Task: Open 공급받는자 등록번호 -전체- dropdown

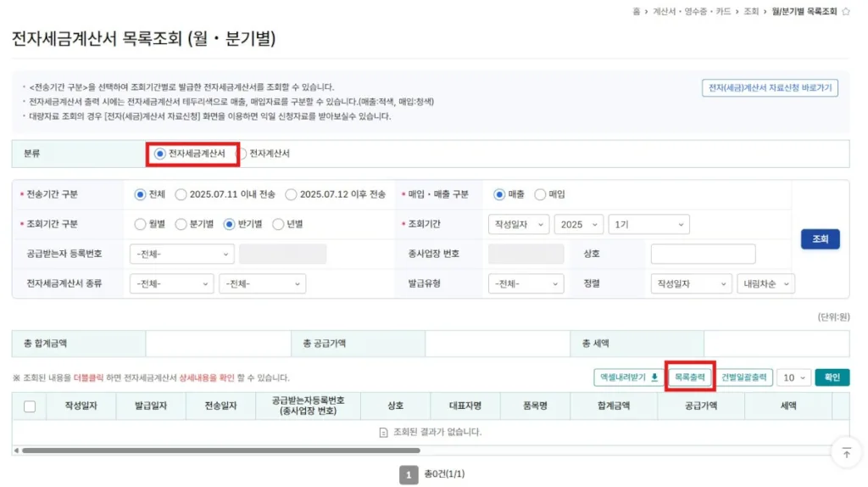Action: click(181, 254)
